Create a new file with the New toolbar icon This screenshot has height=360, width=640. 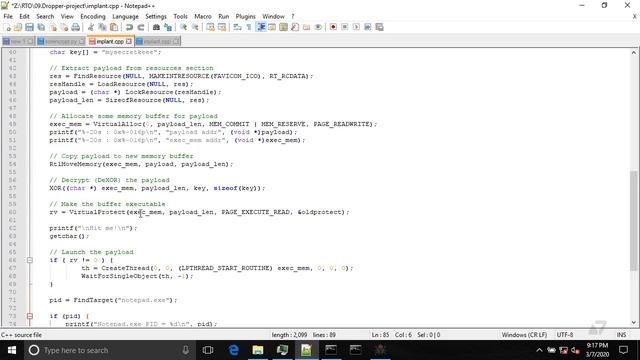7,27
